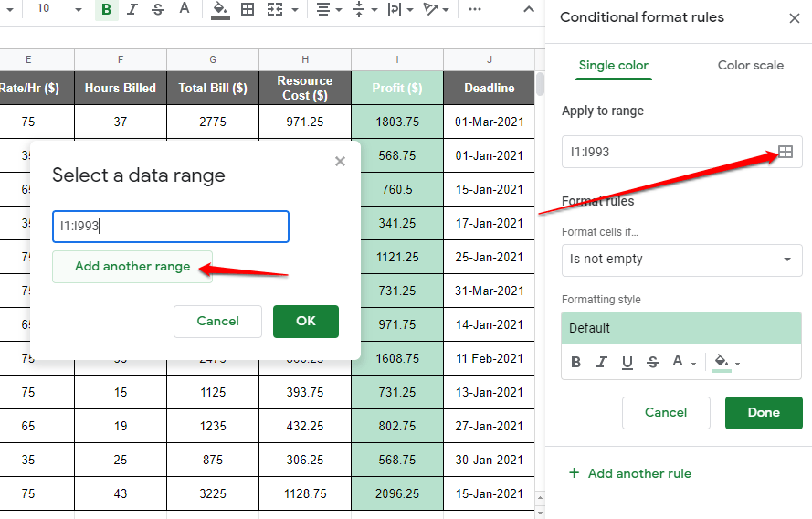812x519 pixels.
Task: Click the merge cells icon
Action: click(x=275, y=9)
